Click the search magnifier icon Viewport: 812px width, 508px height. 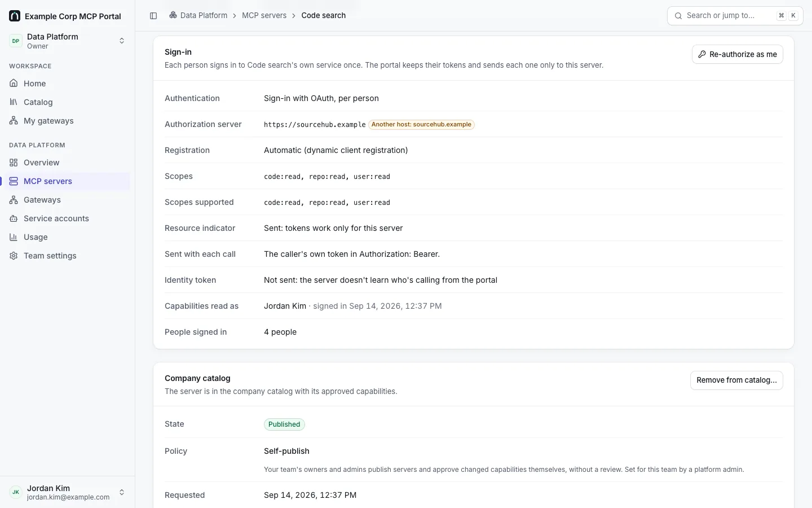click(x=678, y=16)
